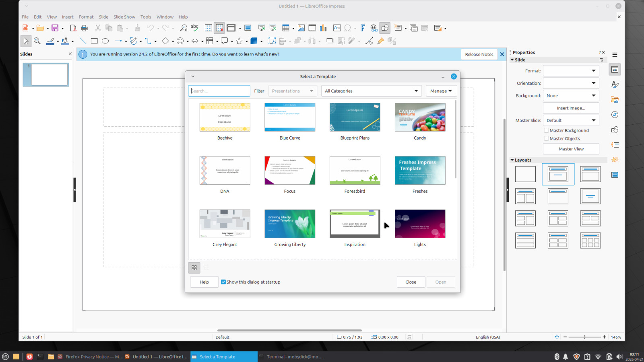Enable the Master Objects checkbox
Image resolution: width=644 pixels, height=362 pixels.
point(546,138)
